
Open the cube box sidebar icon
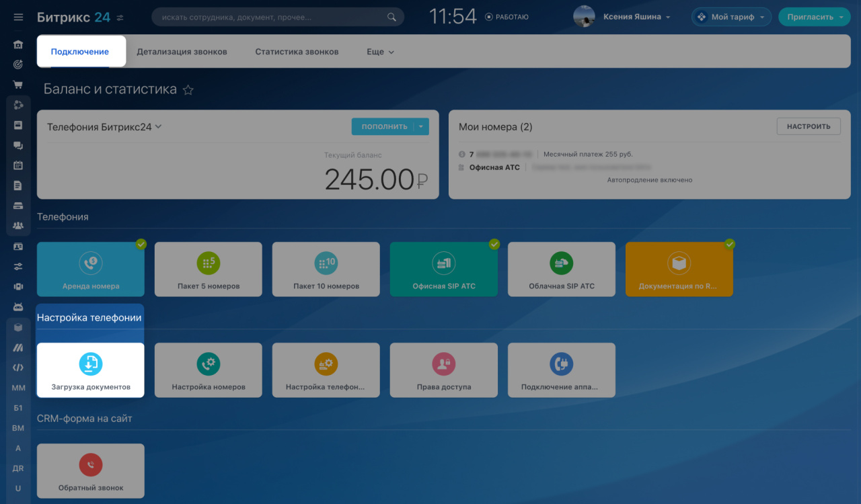coord(18,327)
